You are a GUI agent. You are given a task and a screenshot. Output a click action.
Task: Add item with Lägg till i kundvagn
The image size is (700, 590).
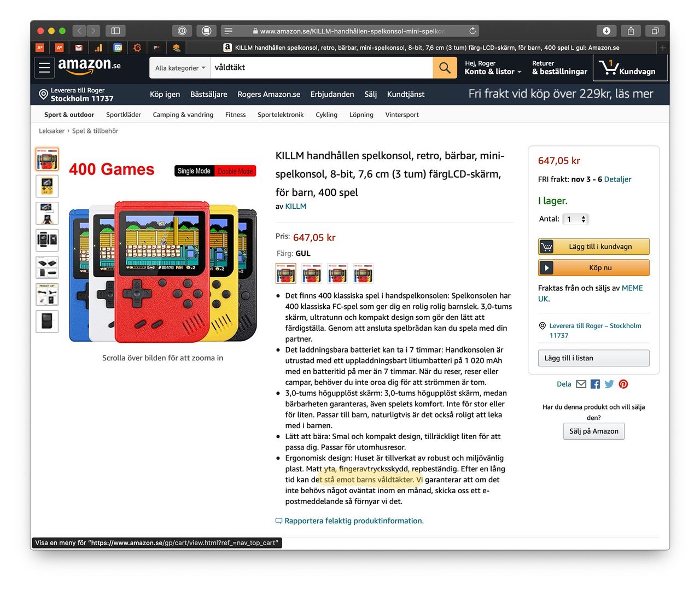[594, 247]
